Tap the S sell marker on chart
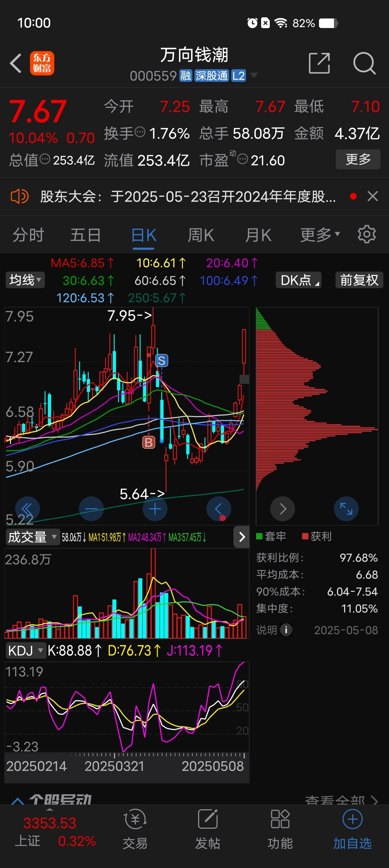The height and width of the screenshot is (868, 389). 162,360
